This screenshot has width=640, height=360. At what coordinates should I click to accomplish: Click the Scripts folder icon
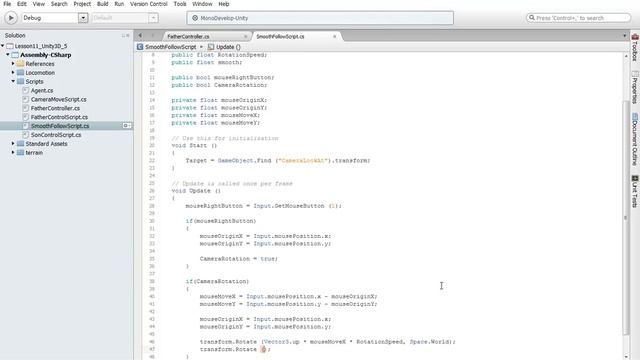click(x=20, y=82)
